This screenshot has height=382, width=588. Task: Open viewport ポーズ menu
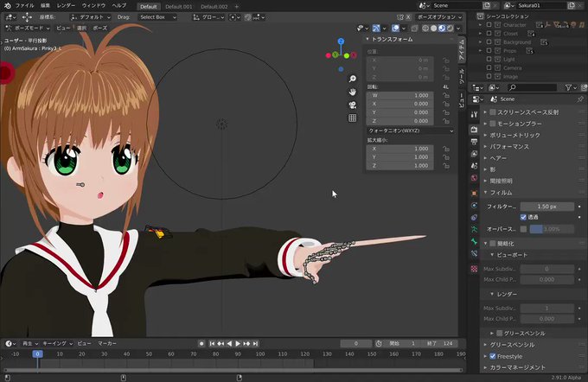99,29
